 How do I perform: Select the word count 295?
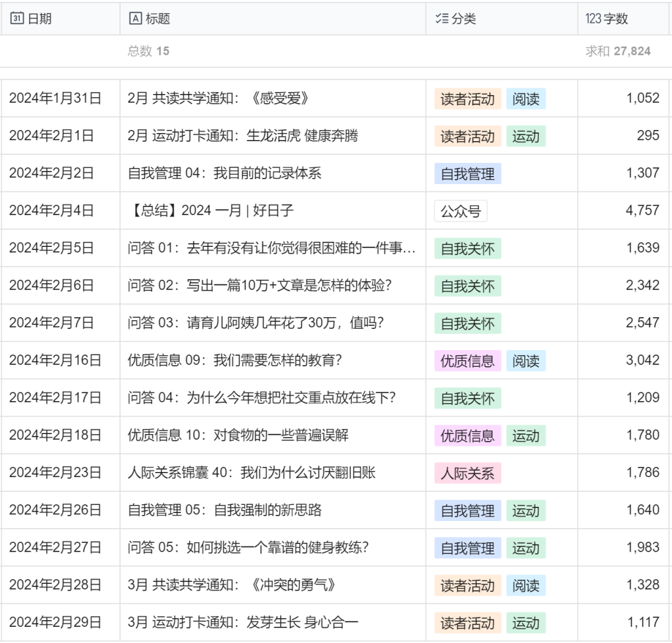[648, 136]
